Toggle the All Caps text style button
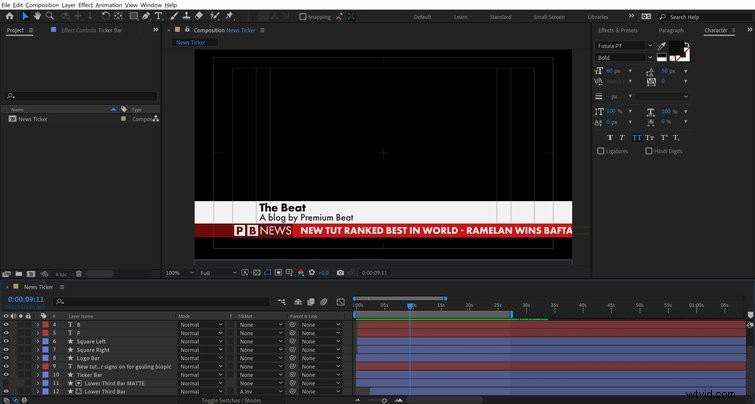The height and width of the screenshot is (404, 755). [637, 138]
